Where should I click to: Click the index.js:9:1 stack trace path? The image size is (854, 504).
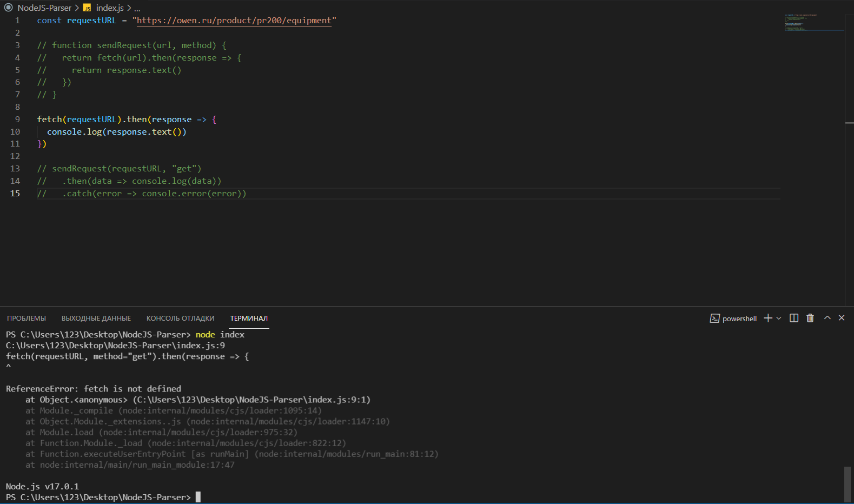[251, 400]
